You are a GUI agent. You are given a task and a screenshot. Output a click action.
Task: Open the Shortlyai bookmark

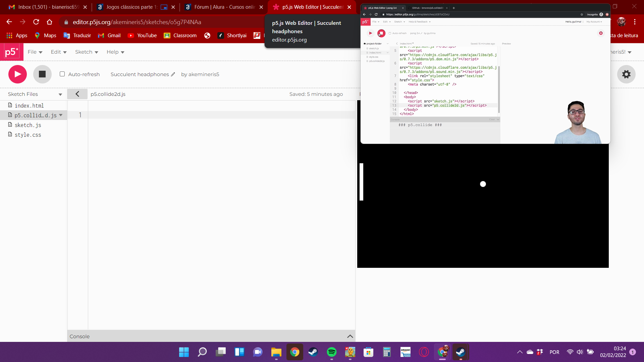tap(232, 36)
